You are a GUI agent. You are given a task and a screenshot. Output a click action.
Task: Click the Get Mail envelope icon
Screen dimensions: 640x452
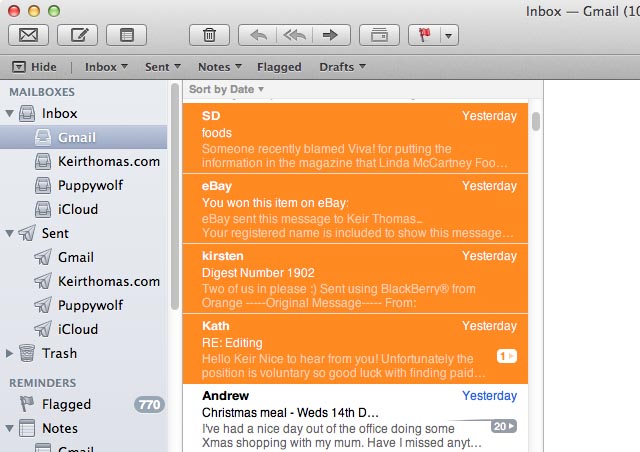29,35
